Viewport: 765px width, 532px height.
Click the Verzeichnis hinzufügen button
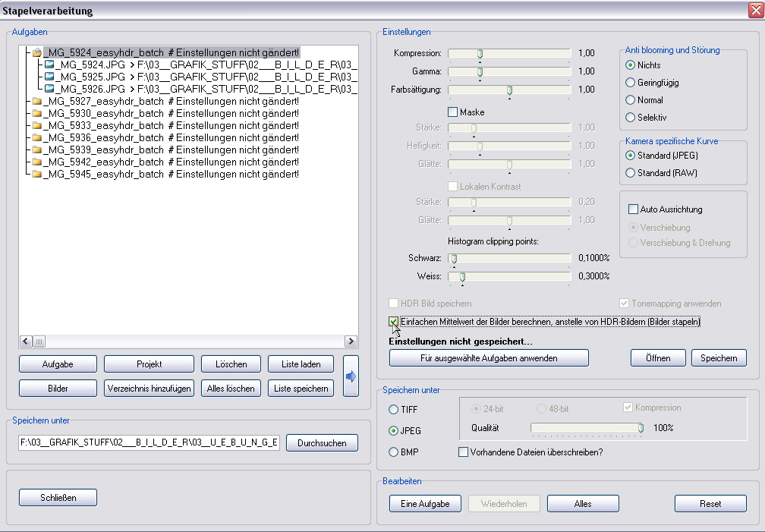pyautogui.click(x=149, y=389)
